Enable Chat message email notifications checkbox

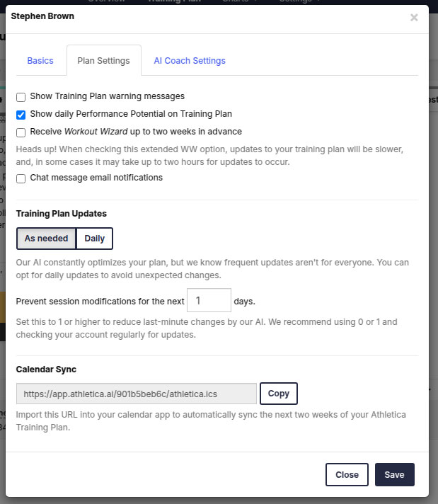pyautogui.click(x=21, y=178)
